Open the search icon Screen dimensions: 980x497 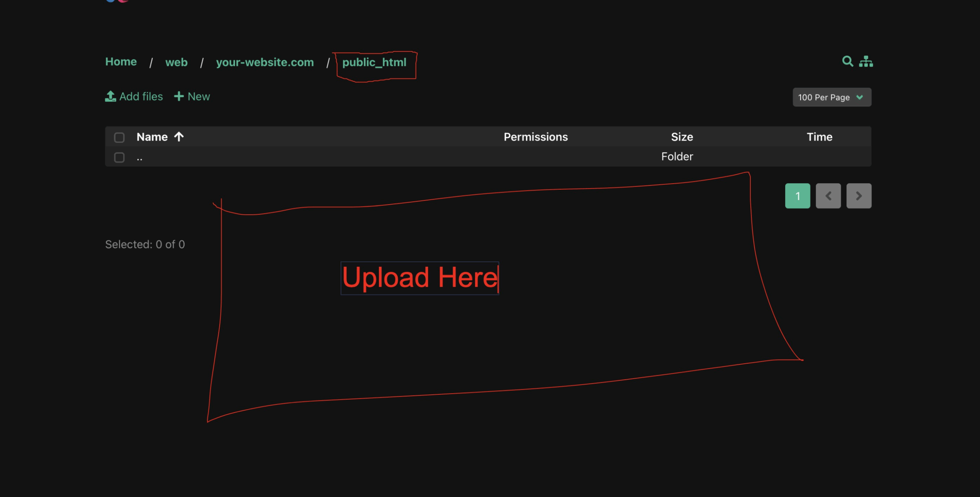[x=848, y=61]
